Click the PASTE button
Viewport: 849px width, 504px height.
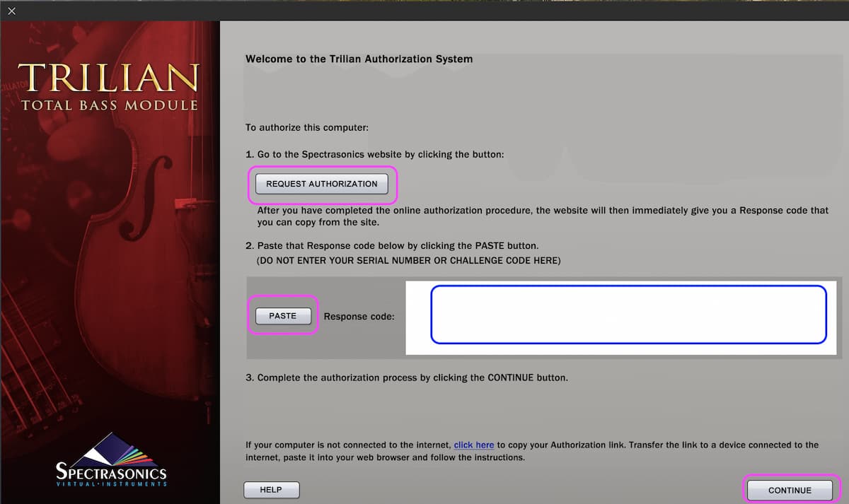[x=282, y=316]
